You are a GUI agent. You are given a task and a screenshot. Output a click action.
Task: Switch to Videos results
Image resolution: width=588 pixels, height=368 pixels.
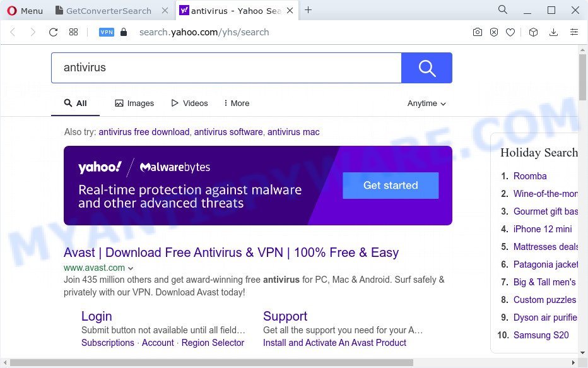[189, 103]
